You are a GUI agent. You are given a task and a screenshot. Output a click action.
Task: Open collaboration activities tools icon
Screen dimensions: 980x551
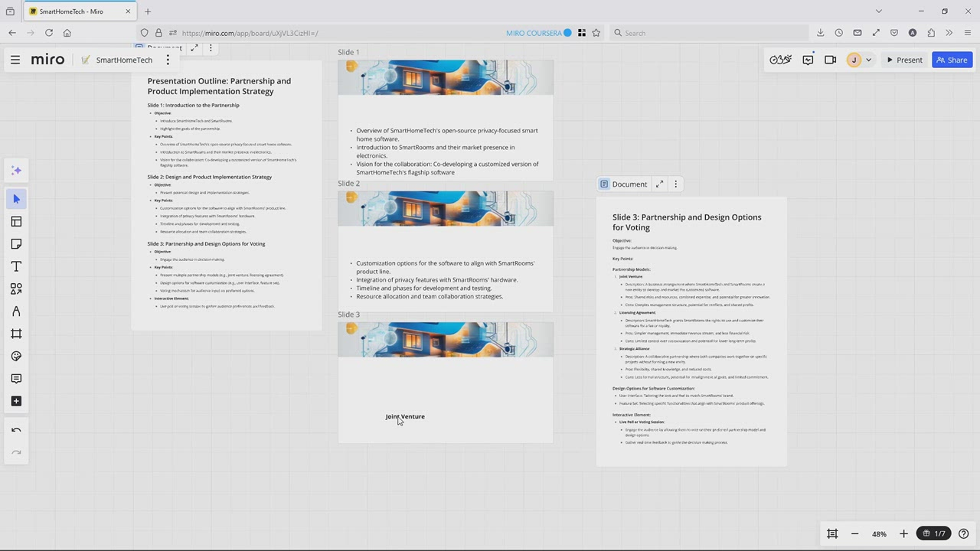[x=780, y=60]
